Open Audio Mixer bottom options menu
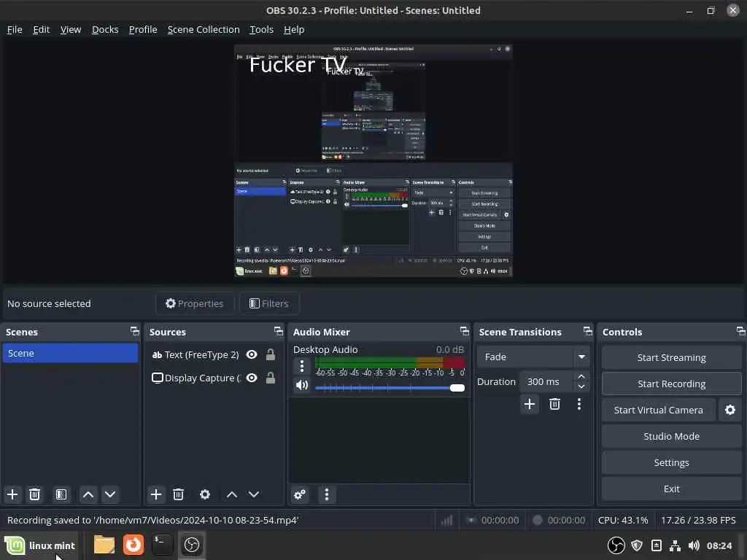Viewport: 747px width, 560px height. (326, 494)
